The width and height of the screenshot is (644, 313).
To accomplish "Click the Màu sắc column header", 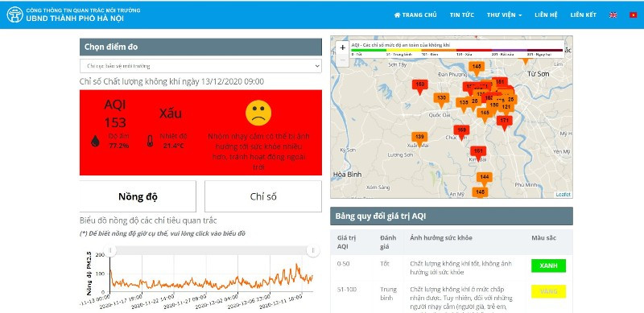I will (544, 238).
